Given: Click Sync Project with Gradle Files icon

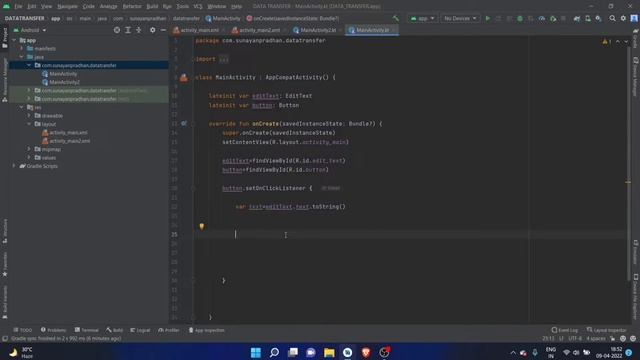Looking at the screenshot, I should pyautogui.click(x=577, y=18).
